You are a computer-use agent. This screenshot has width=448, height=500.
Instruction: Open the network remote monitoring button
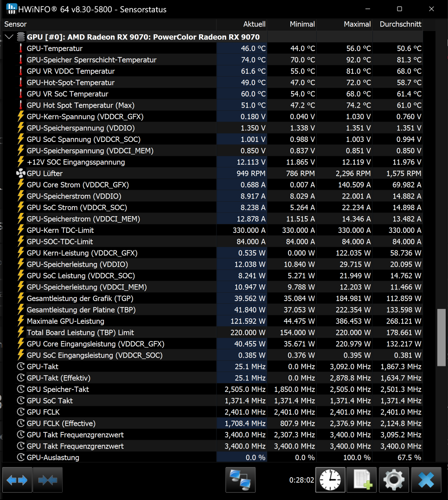click(x=240, y=480)
